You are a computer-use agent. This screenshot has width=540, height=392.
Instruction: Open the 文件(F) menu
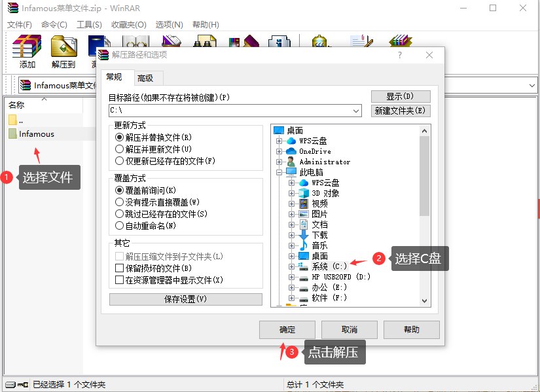pos(20,25)
